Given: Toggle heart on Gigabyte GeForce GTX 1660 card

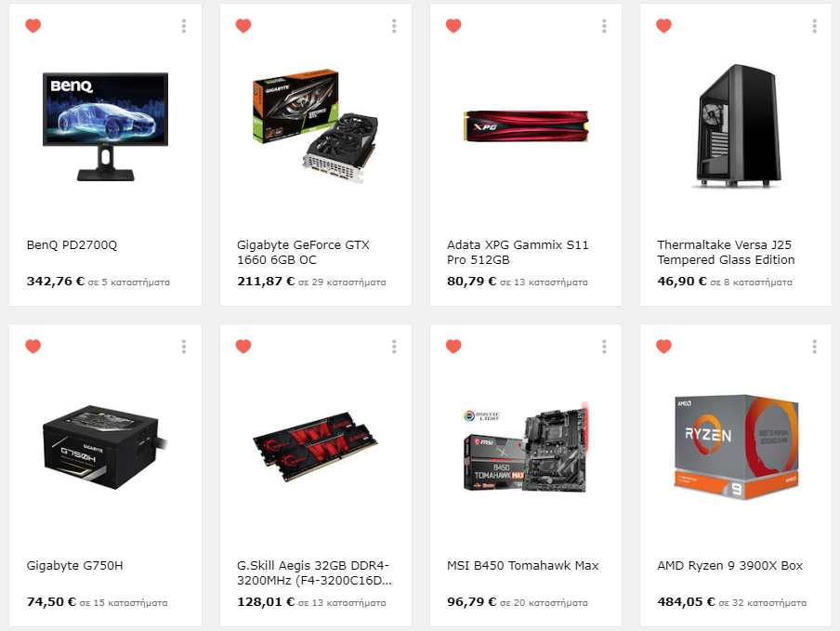Looking at the screenshot, I should coord(243,26).
